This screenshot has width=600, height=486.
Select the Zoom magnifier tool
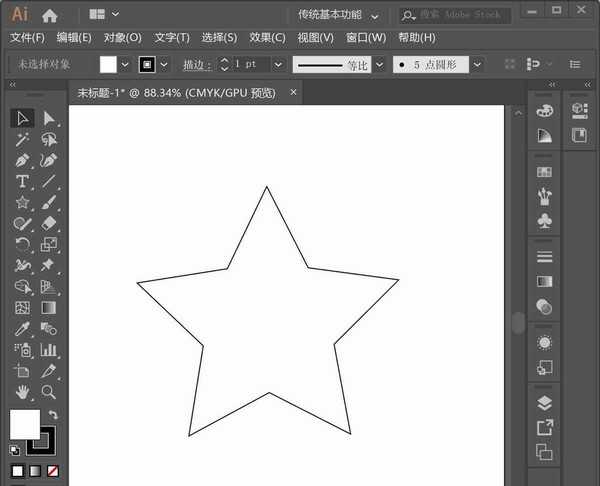(x=48, y=391)
